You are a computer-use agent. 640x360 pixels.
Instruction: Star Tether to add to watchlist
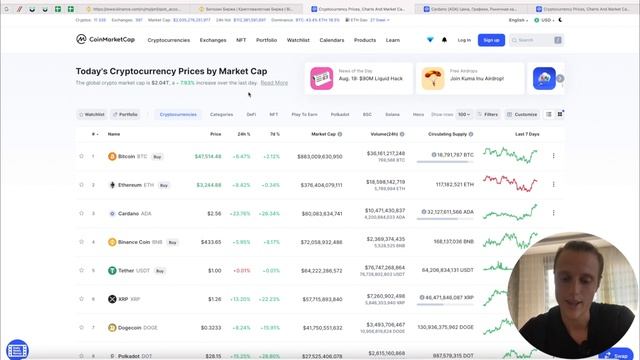click(81, 270)
